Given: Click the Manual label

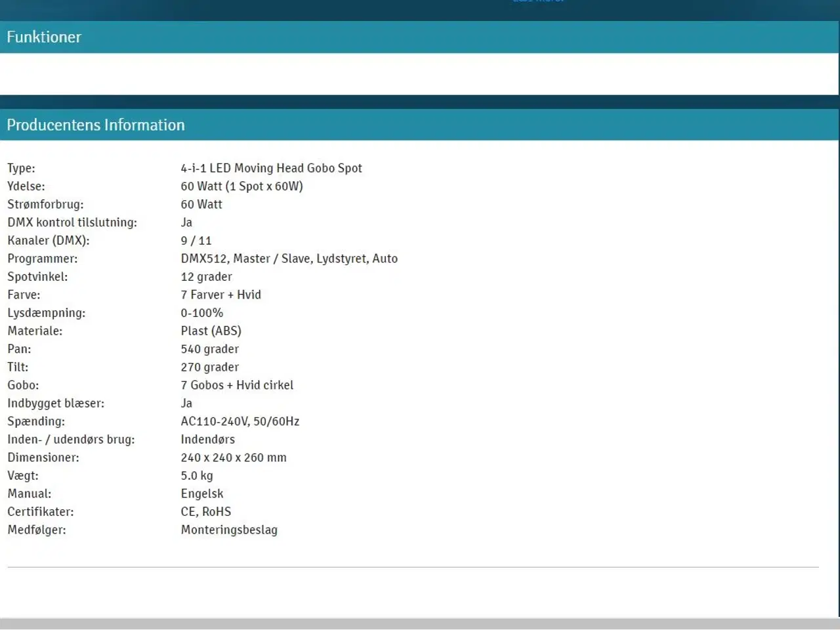Looking at the screenshot, I should tap(29, 493).
